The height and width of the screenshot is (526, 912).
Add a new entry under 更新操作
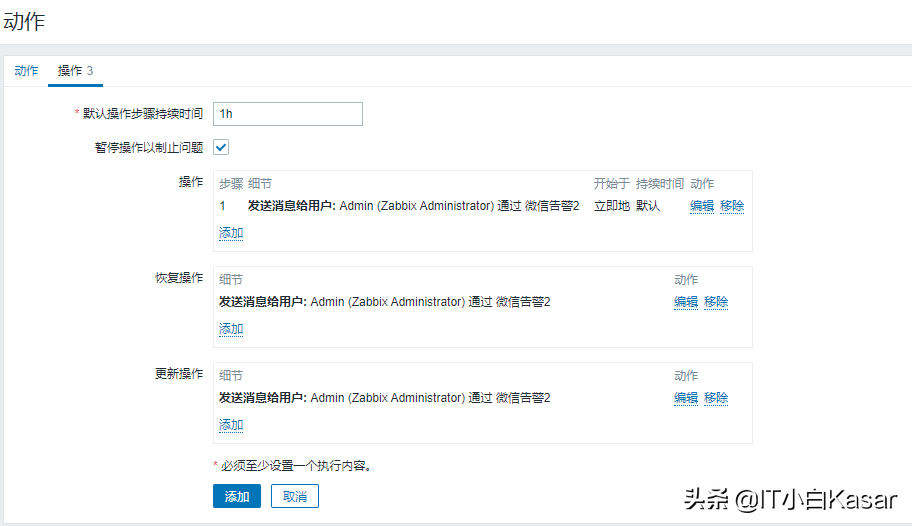click(x=231, y=425)
